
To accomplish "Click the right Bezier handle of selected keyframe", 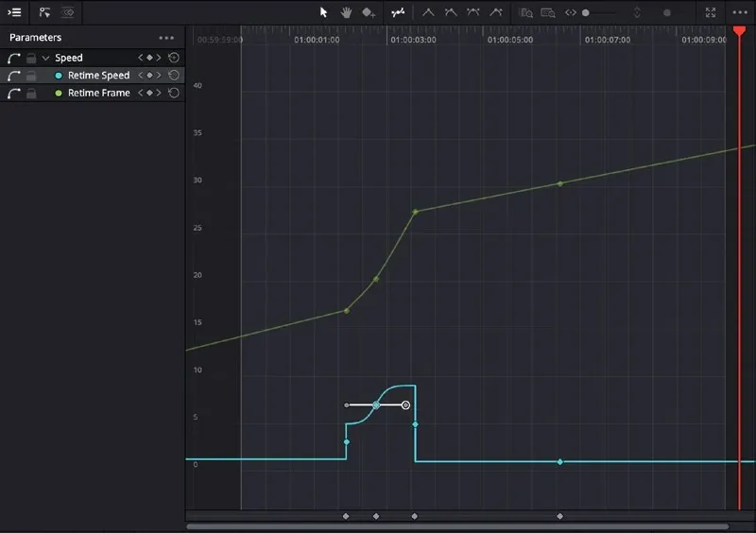I will coord(406,405).
